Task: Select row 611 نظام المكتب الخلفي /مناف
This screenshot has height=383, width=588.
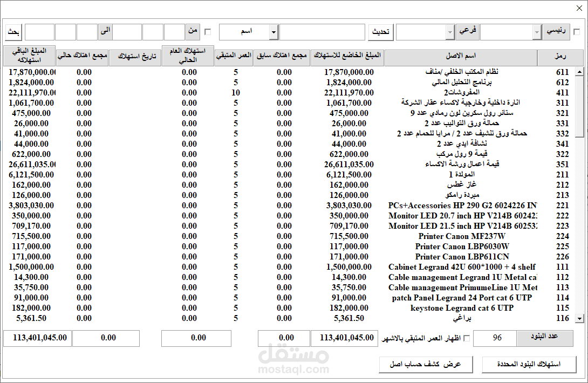Action: (289, 72)
